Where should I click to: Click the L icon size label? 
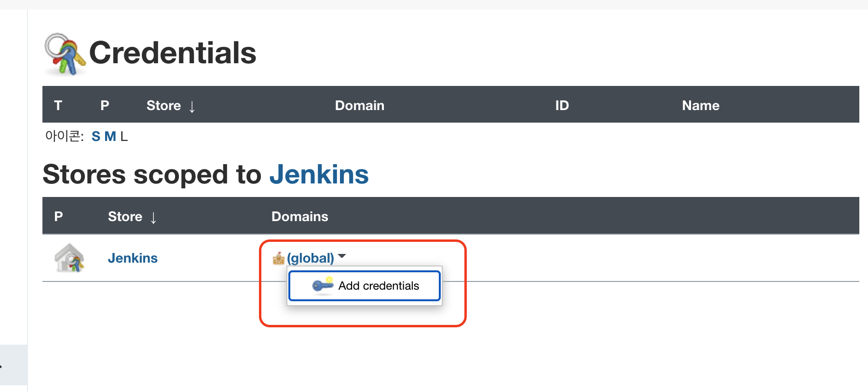point(124,137)
